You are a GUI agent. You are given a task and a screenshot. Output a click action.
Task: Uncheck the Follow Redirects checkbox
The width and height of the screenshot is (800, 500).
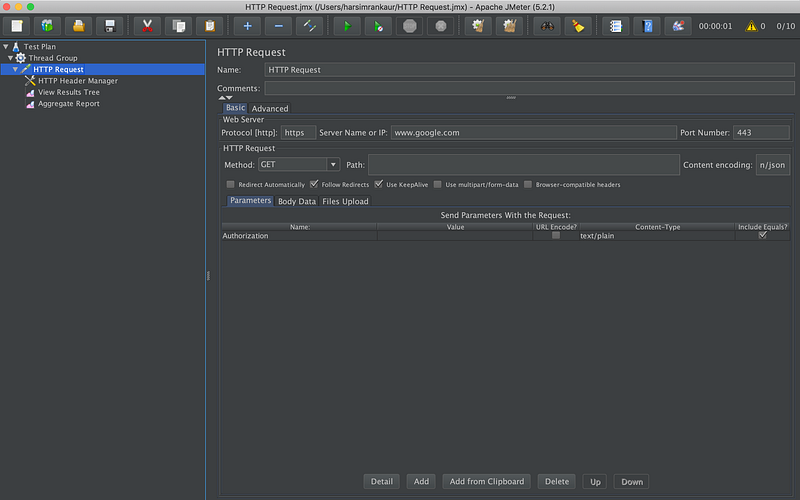point(314,185)
